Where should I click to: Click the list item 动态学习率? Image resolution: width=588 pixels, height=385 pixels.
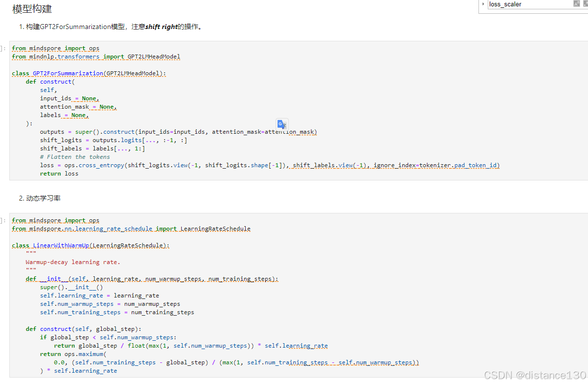43,198
